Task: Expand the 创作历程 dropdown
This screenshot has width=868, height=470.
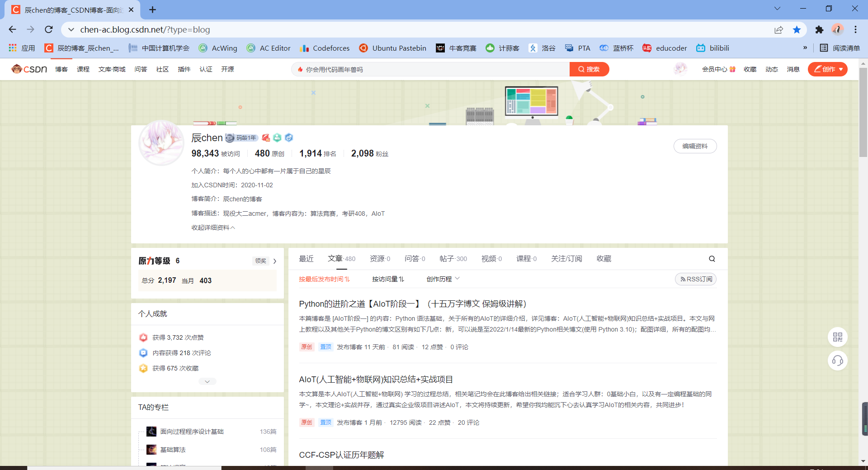Action: 443,279
